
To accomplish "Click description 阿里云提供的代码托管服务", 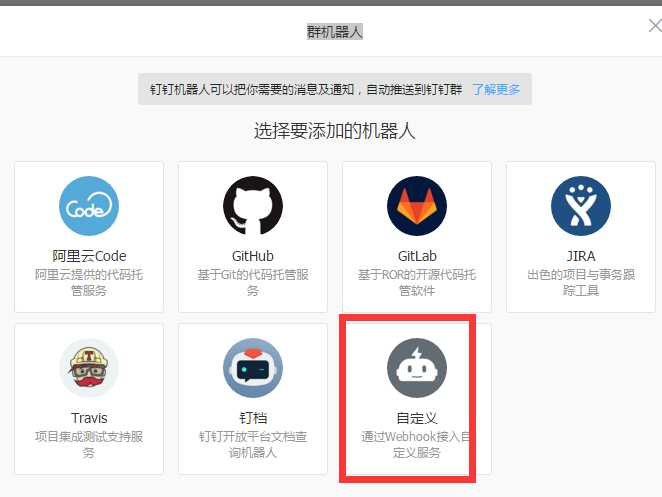I will point(89,282).
